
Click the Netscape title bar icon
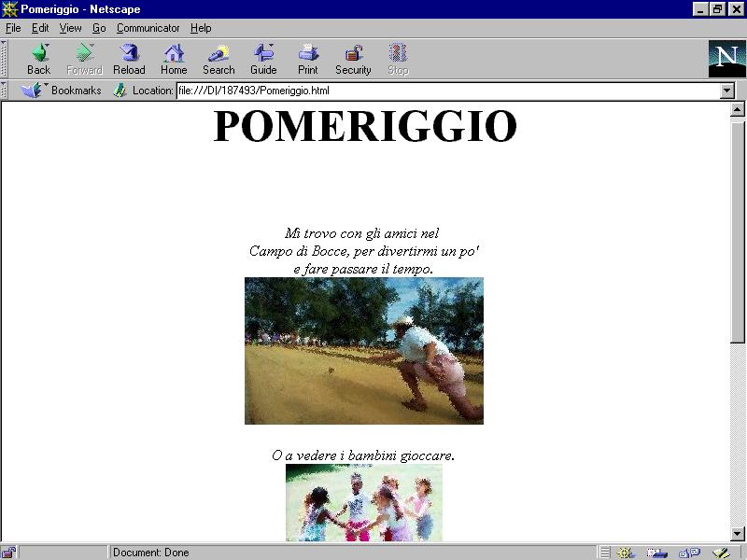click(x=9, y=9)
